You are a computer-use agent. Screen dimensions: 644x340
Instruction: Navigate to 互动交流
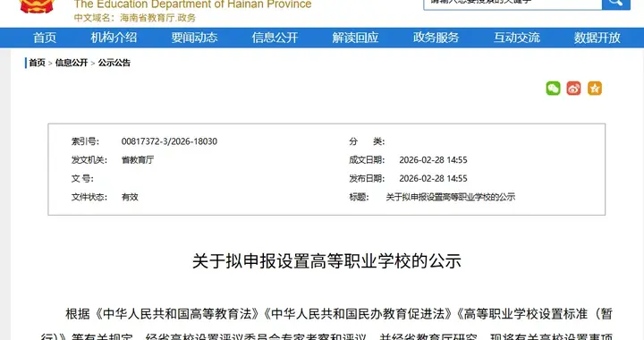517,38
